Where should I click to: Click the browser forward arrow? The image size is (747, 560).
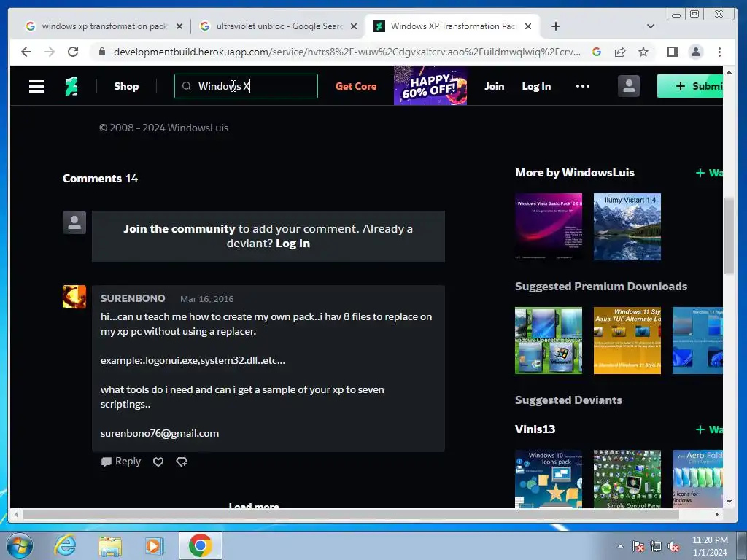click(50, 52)
